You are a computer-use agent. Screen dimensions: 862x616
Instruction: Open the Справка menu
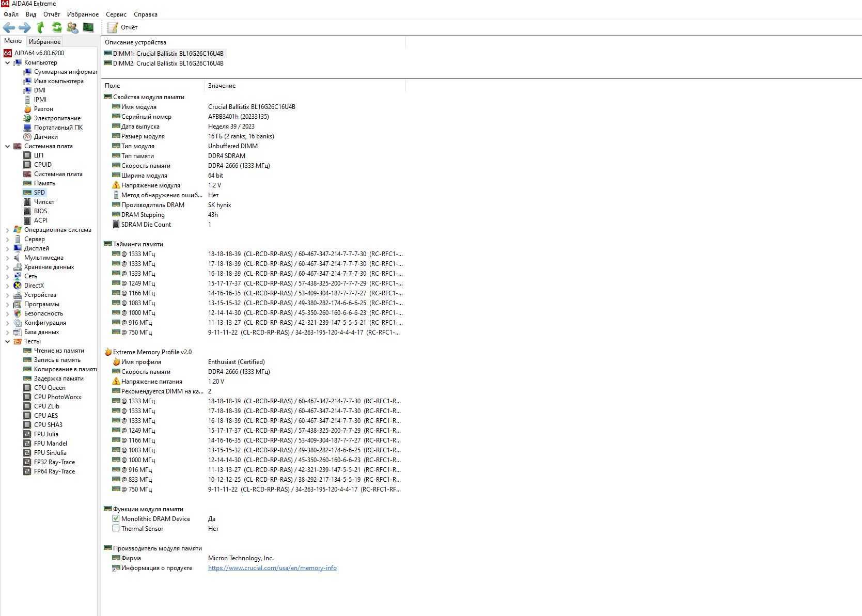146,14
